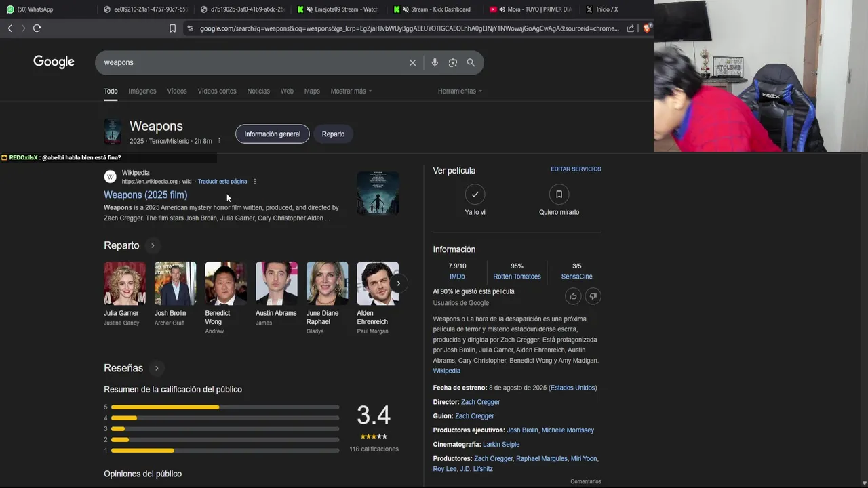
Task: Click the browser address bar URL
Action: tap(409, 28)
